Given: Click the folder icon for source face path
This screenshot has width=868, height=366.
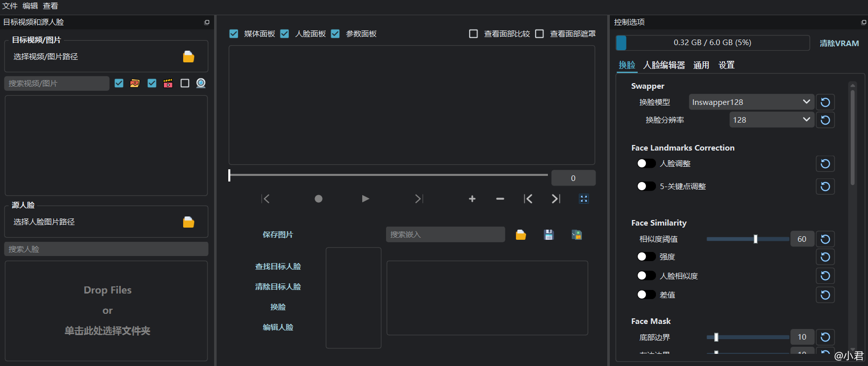Looking at the screenshot, I should click(x=188, y=222).
